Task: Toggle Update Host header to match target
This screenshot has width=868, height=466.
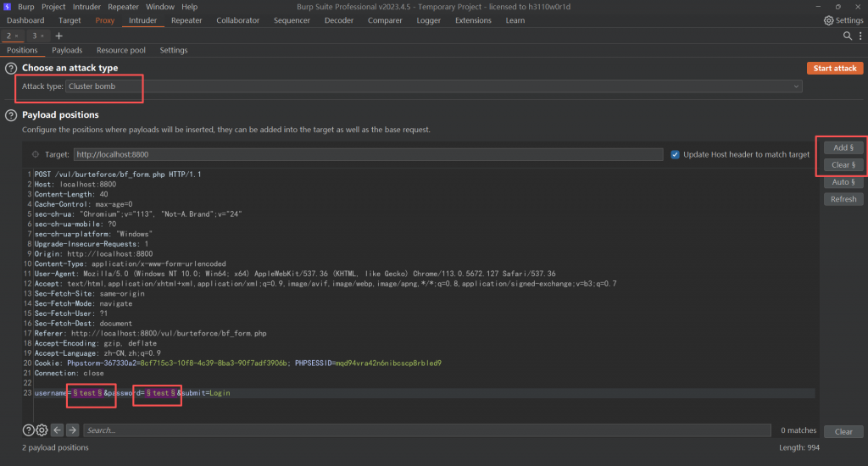Action: (x=676, y=154)
